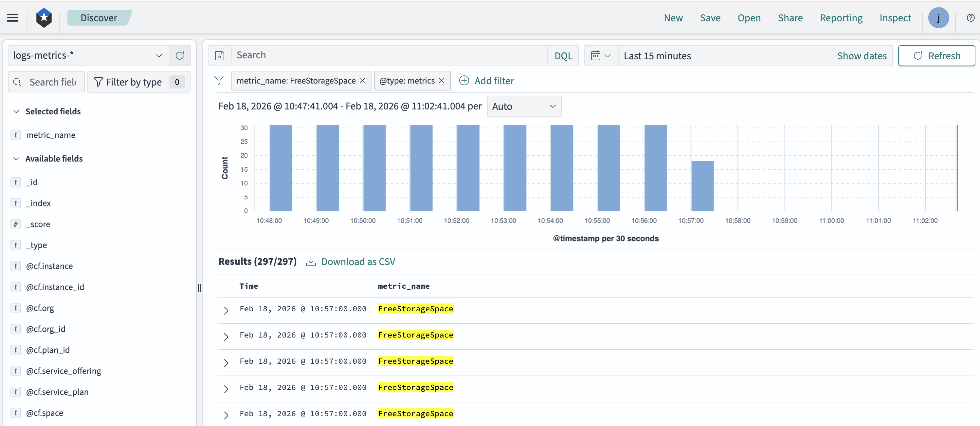Image resolution: width=980 pixels, height=426 pixels.
Task: Click the Search field names magnifier
Action: (17, 82)
